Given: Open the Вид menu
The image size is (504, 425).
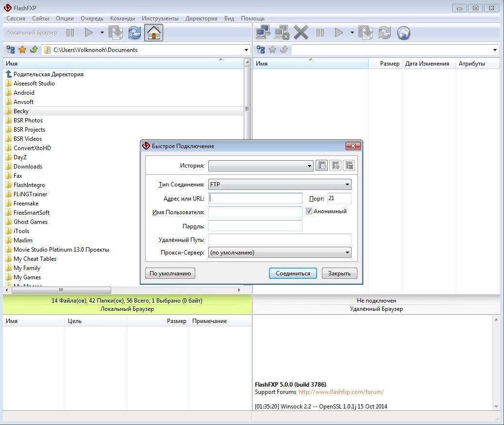Looking at the screenshot, I should [x=229, y=18].
